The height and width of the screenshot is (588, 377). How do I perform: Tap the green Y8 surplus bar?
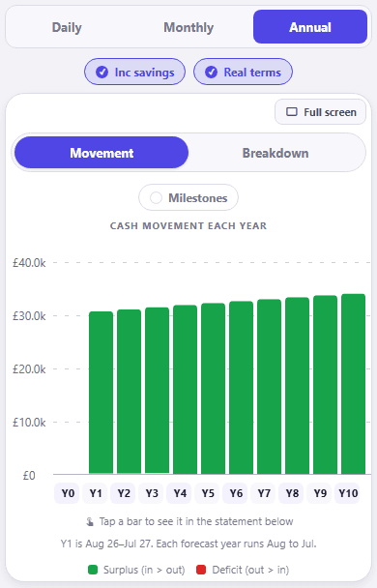tap(297, 386)
